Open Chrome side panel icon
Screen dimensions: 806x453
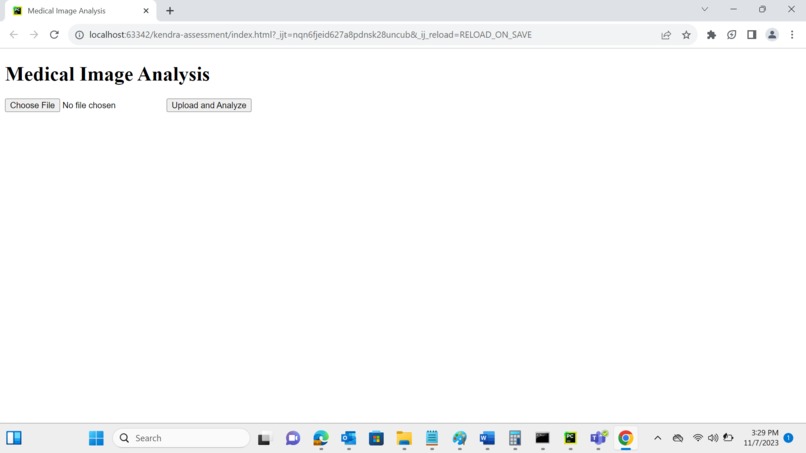tap(752, 34)
